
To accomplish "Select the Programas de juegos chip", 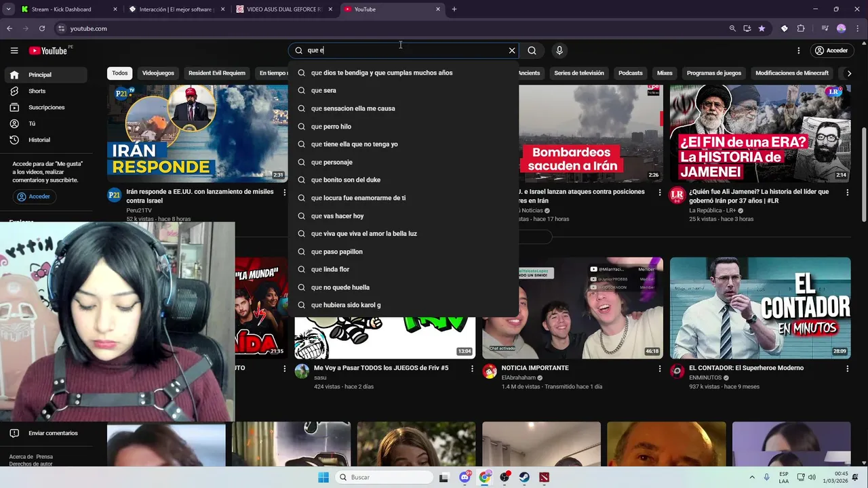I will 714,73.
